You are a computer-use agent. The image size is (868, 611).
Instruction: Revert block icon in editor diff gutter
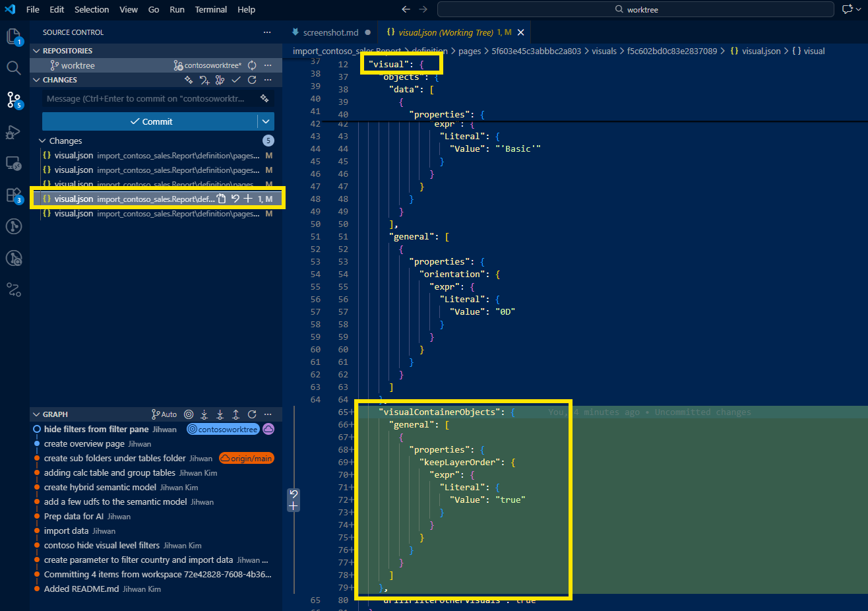click(294, 494)
